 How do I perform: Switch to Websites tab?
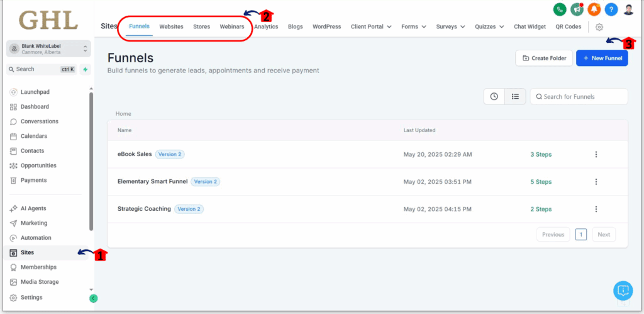point(171,26)
